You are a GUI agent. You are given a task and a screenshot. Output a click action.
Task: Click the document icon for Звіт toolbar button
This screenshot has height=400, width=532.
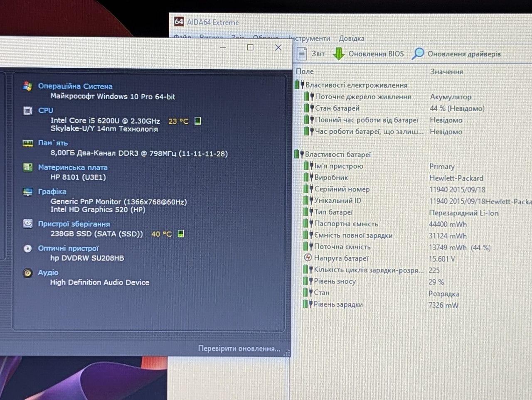coord(302,54)
